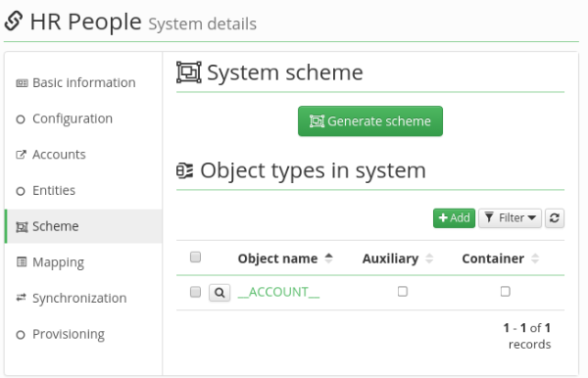The width and height of the screenshot is (588, 378).
Task: Click the Accounts external-link icon
Action: pyautogui.click(x=21, y=155)
